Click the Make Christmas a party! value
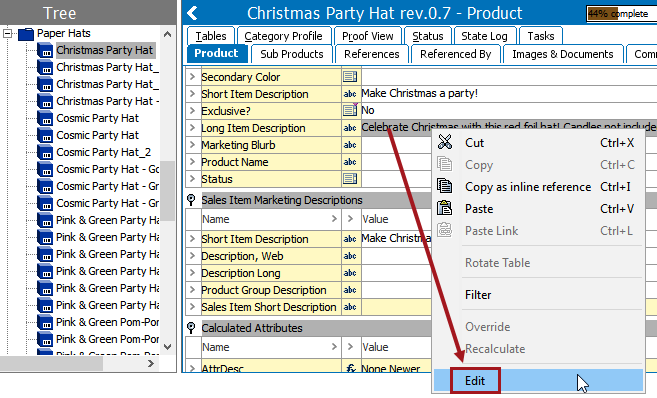The height and width of the screenshot is (398, 657). click(419, 93)
